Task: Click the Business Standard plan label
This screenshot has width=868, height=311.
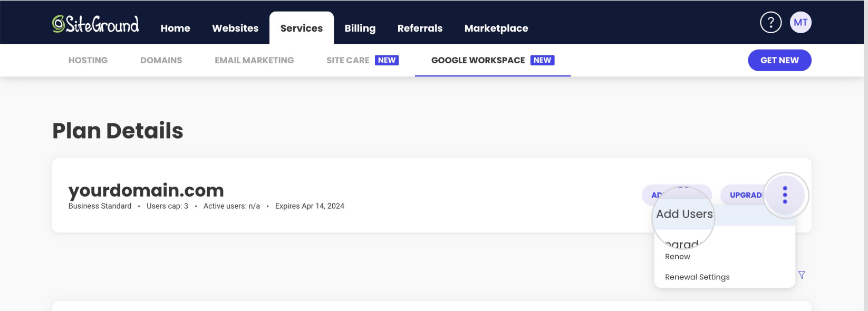Action: tap(100, 206)
